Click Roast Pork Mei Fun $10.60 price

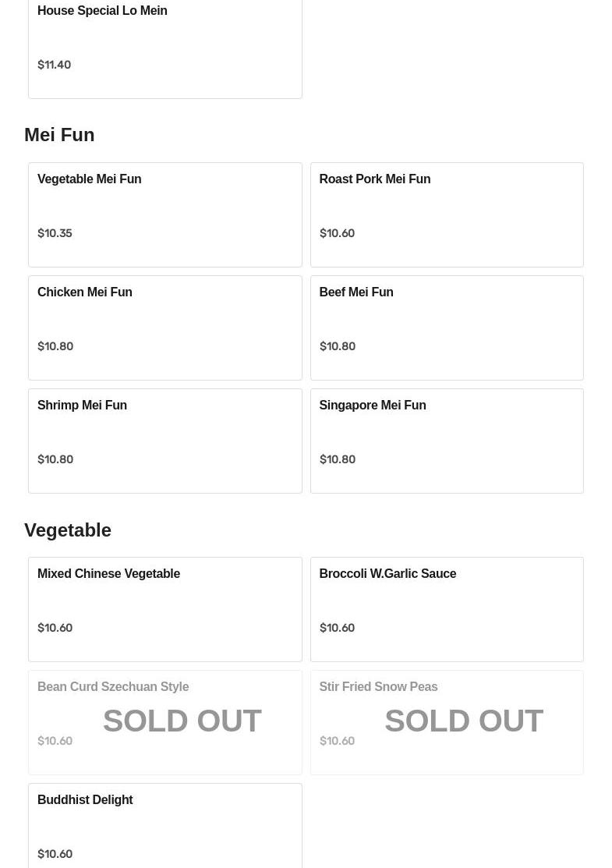337,233
